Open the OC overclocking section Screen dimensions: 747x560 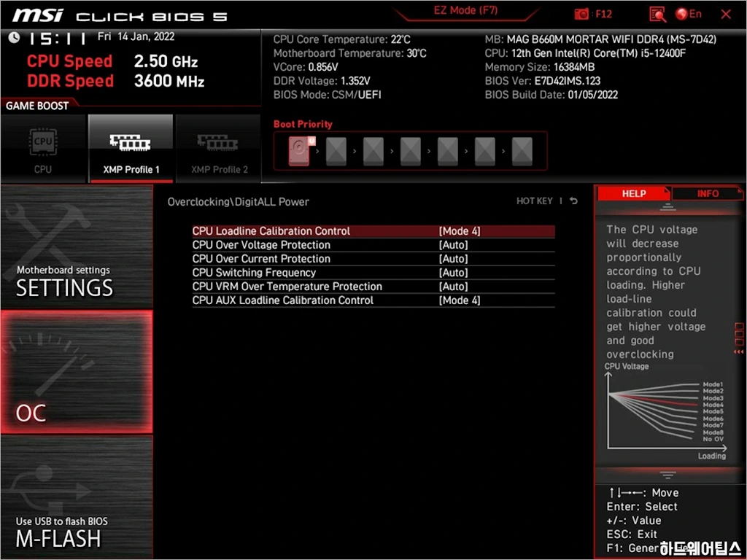[x=77, y=372]
